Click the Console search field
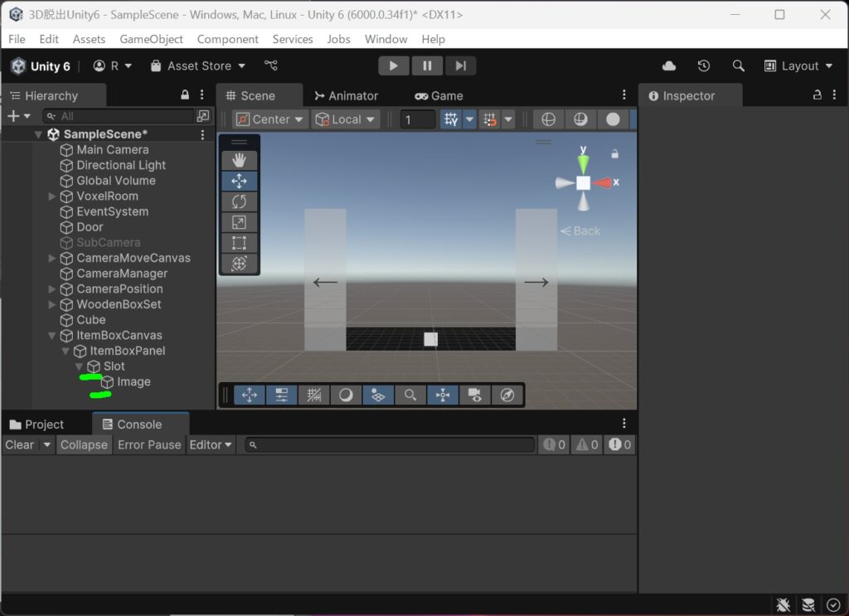Viewport: 849px width, 616px height. click(x=390, y=445)
